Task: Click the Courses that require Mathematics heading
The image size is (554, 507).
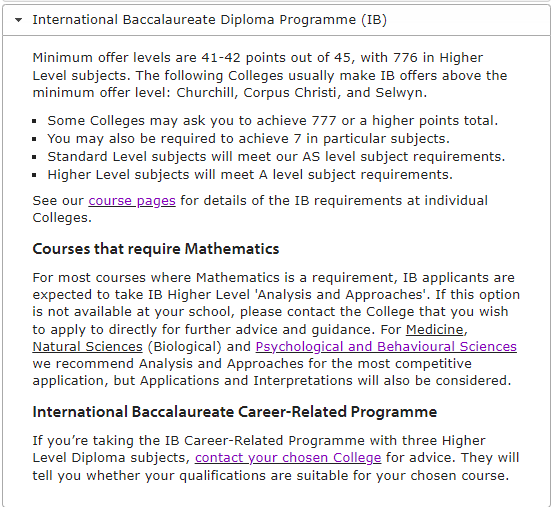Action: [156, 249]
